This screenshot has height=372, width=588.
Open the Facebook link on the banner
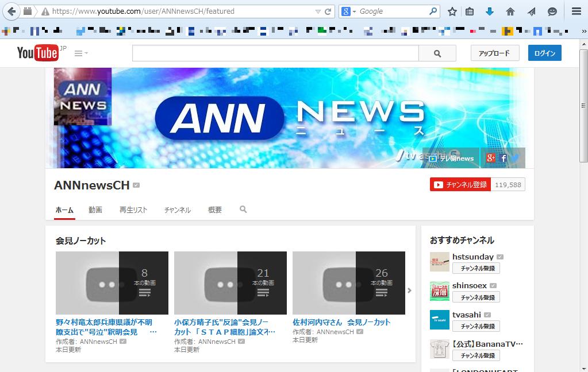point(504,158)
